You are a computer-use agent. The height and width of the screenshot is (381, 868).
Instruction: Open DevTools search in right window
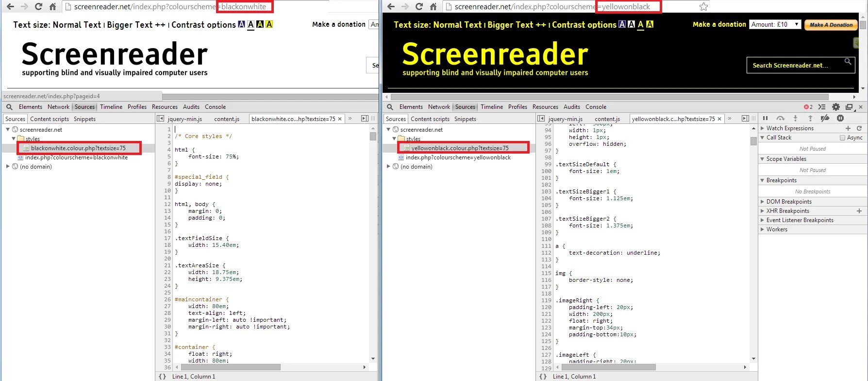(x=390, y=107)
